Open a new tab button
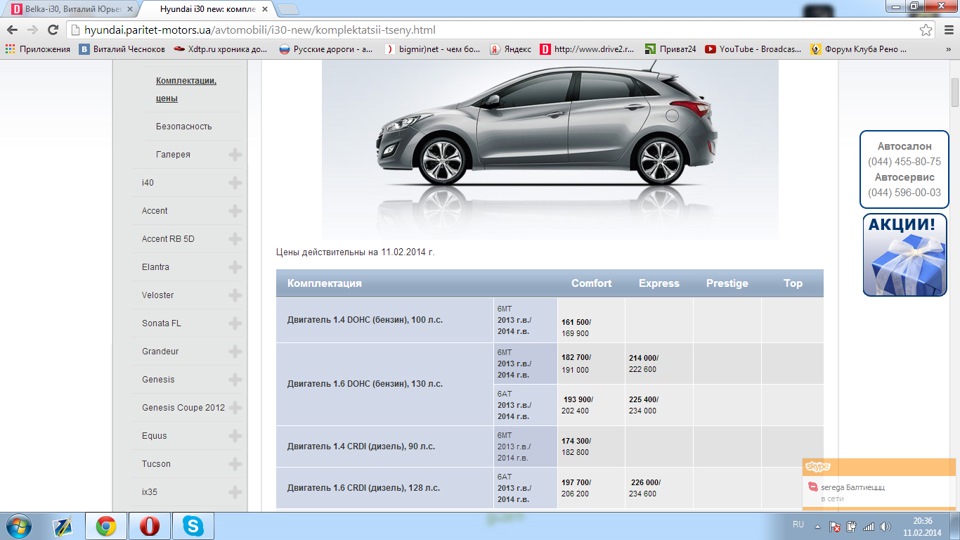 pyautogui.click(x=288, y=9)
